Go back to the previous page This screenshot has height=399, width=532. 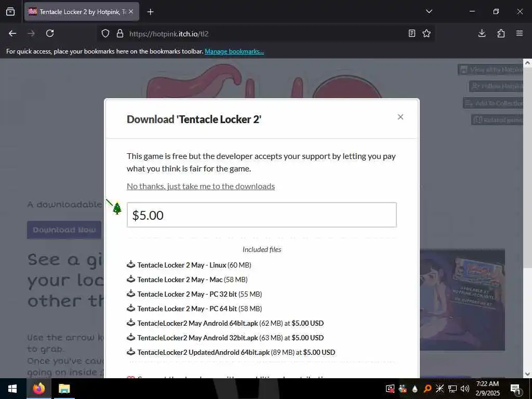[x=12, y=33]
